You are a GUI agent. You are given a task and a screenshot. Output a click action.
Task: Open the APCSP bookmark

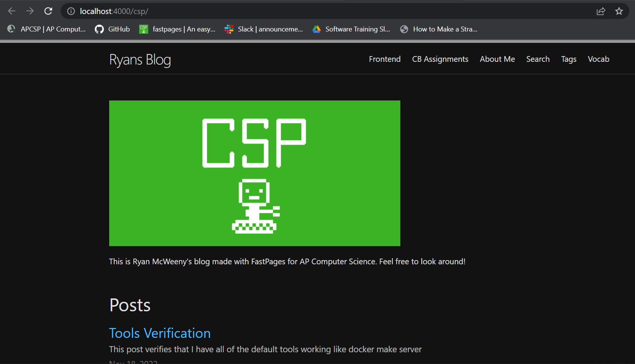(47, 29)
